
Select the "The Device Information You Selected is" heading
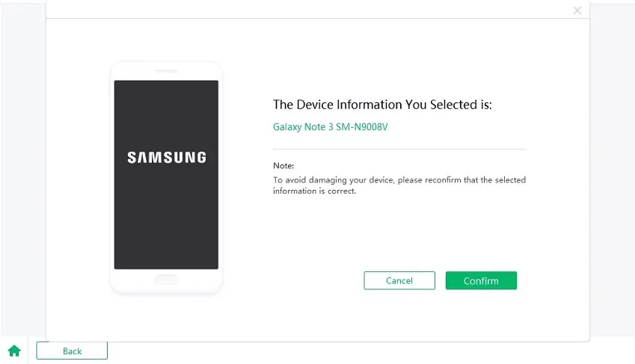click(x=382, y=105)
